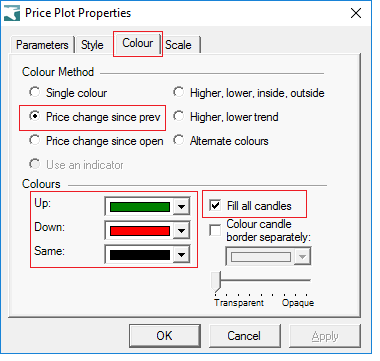Click the Price Plot Properties title icon
Screen dimensions: 380x361
tap(12, 13)
